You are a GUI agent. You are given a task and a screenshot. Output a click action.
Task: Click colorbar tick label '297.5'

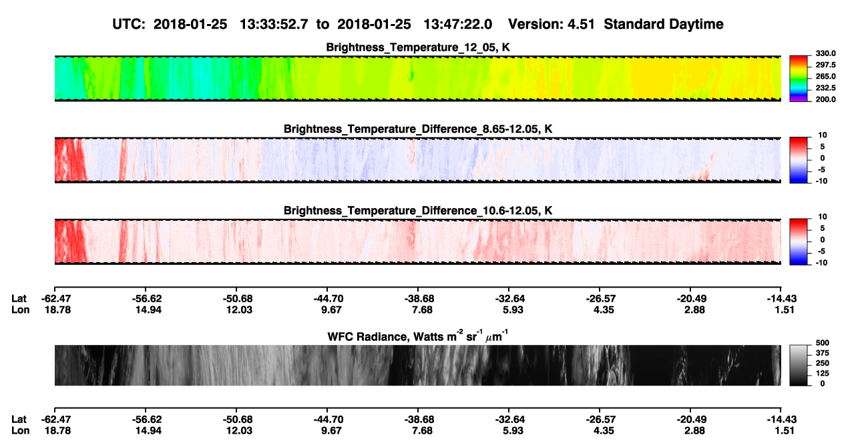[826, 65]
